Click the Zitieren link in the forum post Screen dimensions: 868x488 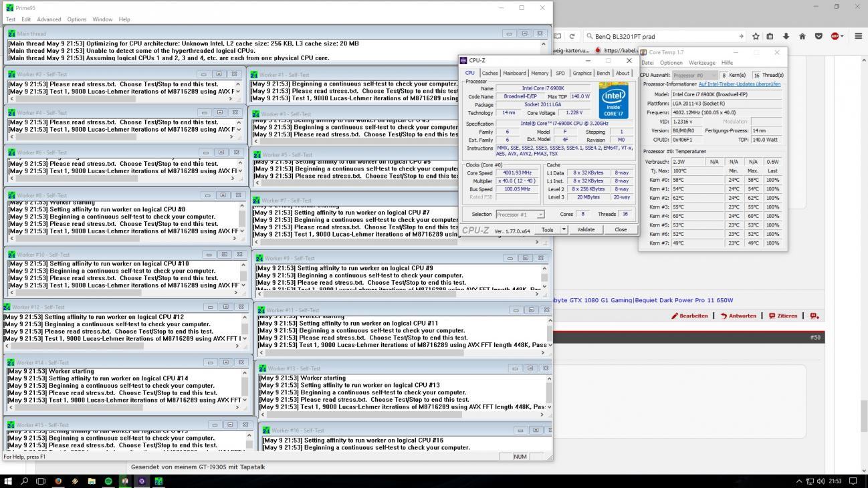click(x=783, y=316)
